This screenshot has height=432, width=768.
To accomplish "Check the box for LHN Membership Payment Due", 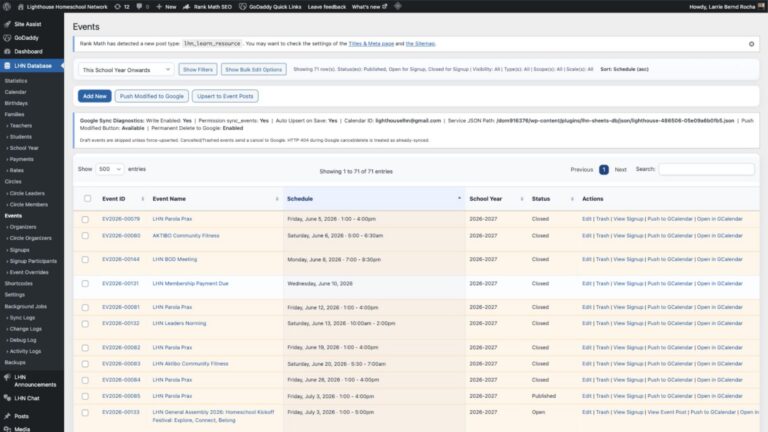I will click(x=85, y=284).
